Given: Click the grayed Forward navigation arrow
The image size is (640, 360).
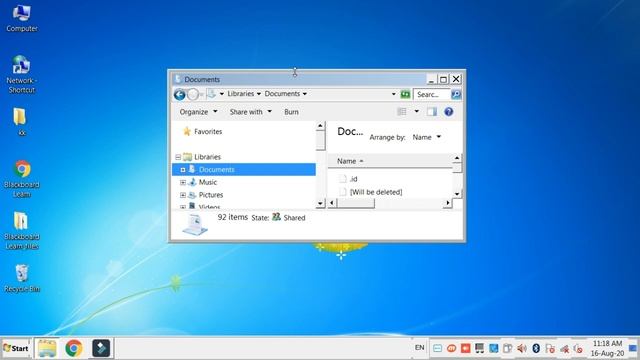Looking at the screenshot, I should pyautogui.click(x=193, y=95).
